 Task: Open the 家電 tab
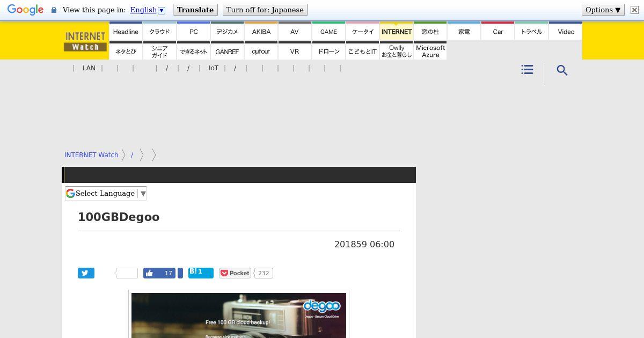tap(464, 31)
